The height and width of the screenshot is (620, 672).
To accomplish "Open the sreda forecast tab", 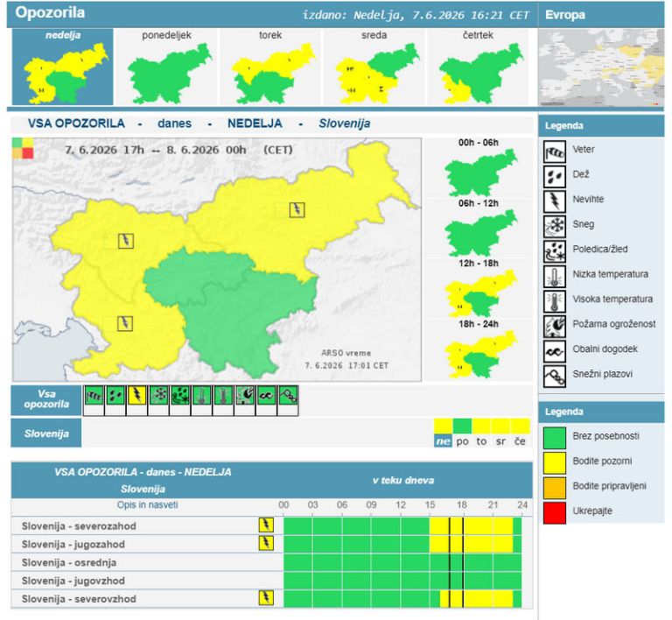I will [374, 67].
